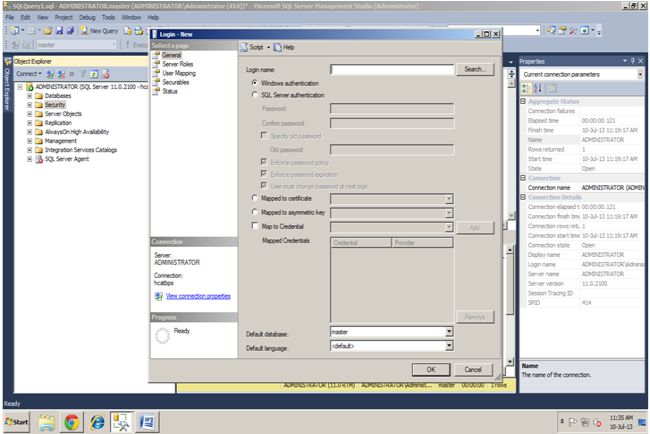Click the Windows Start button

click(x=17, y=422)
